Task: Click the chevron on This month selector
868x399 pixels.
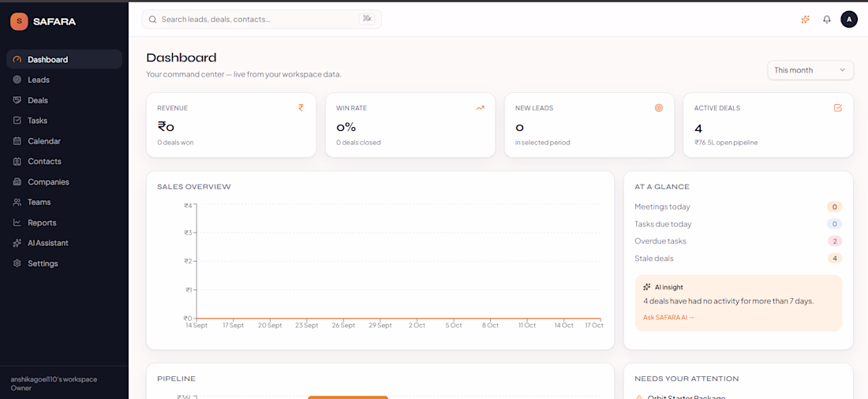Action: pos(843,69)
